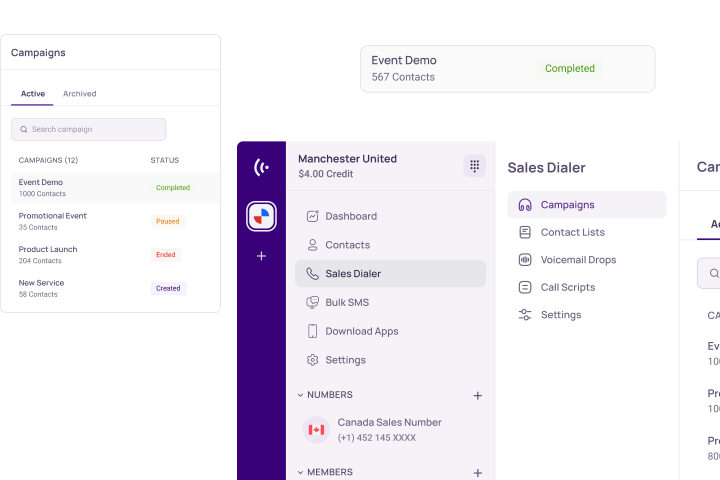Click the Paused status badge
Screen dimensions: 720x480
[x=168, y=221]
